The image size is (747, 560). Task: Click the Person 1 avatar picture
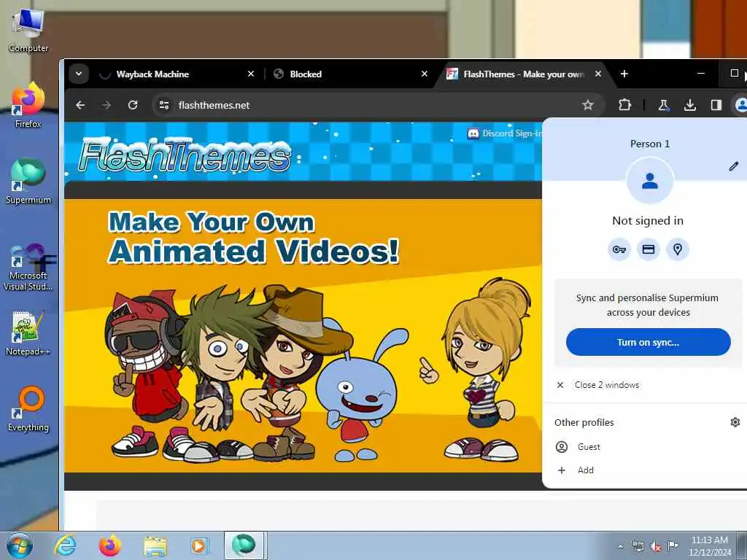[x=649, y=181]
